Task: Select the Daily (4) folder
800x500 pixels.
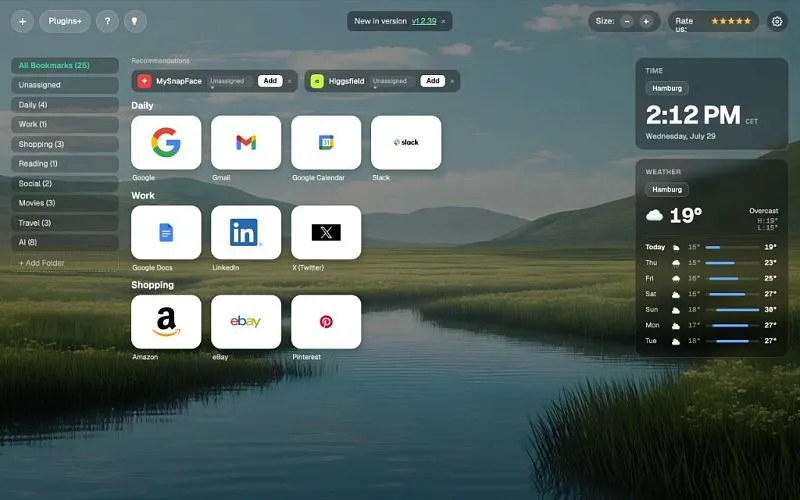Action: [x=65, y=105]
